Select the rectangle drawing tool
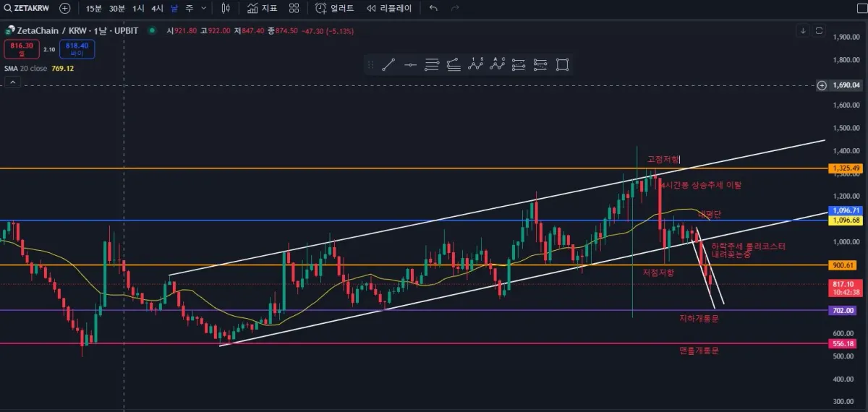The image size is (868, 412). [x=562, y=65]
